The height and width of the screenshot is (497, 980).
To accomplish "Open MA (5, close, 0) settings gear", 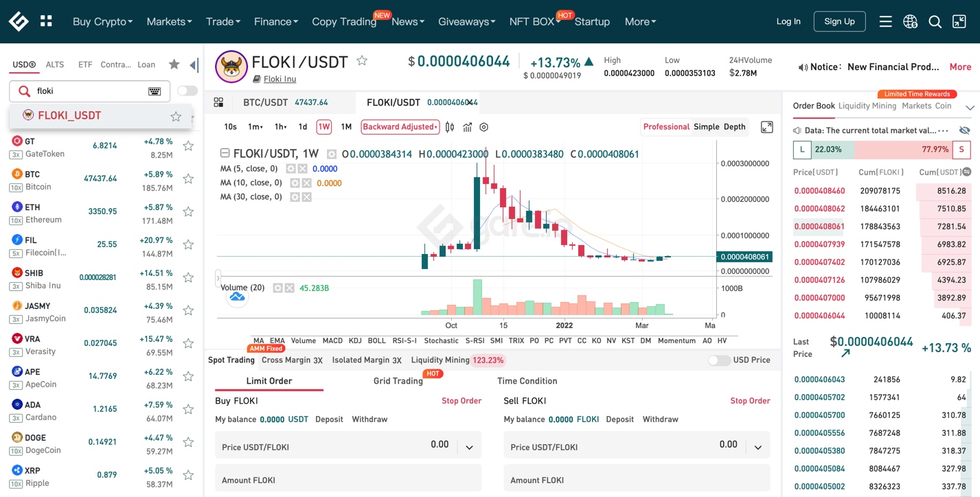I will (x=290, y=168).
